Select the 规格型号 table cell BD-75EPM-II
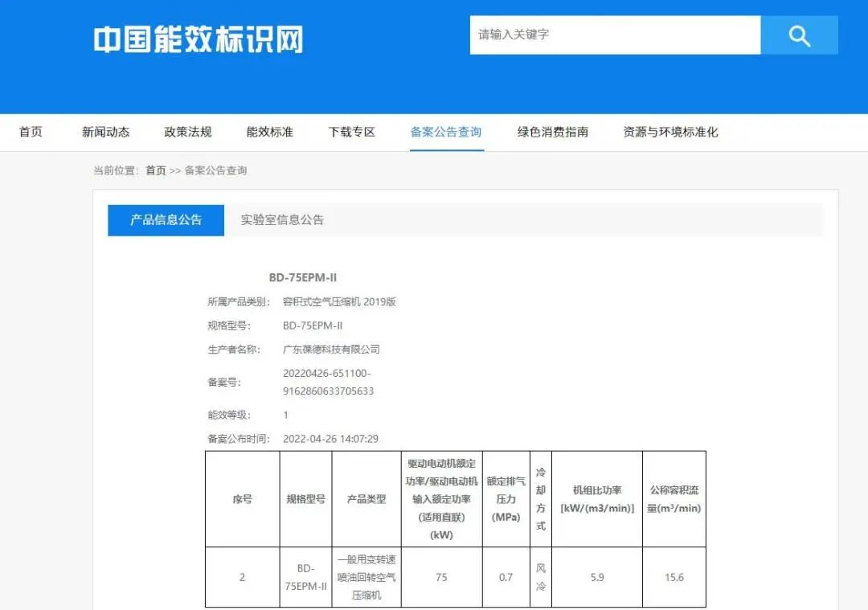Screen dimensions: 868x610 (x=306, y=577)
